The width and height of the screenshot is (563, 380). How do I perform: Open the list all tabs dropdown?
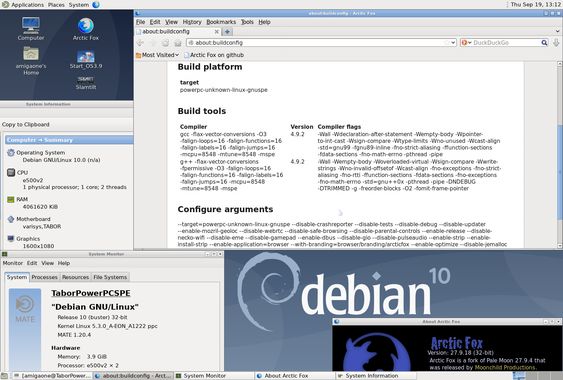[x=558, y=32]
